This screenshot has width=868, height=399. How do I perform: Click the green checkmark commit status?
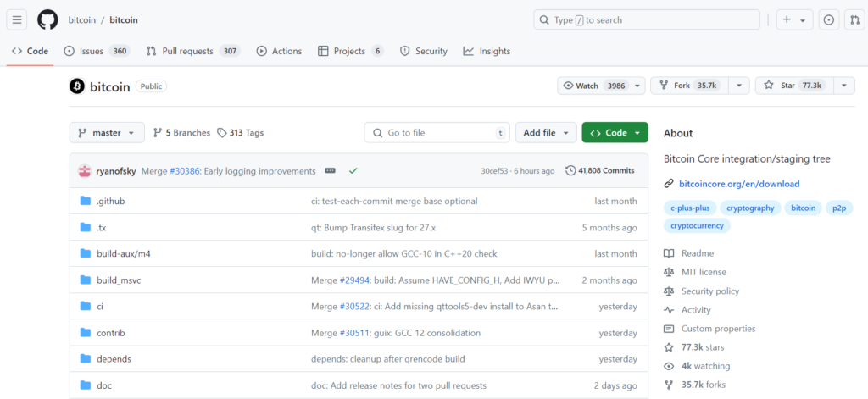tap(353, 171)
